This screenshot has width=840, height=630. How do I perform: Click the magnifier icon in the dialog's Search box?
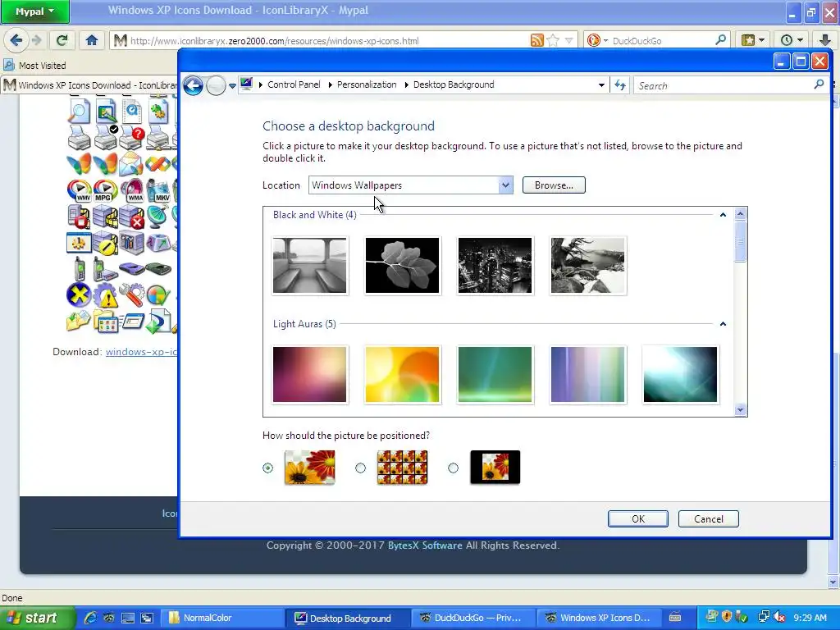[x=819, y=84]
